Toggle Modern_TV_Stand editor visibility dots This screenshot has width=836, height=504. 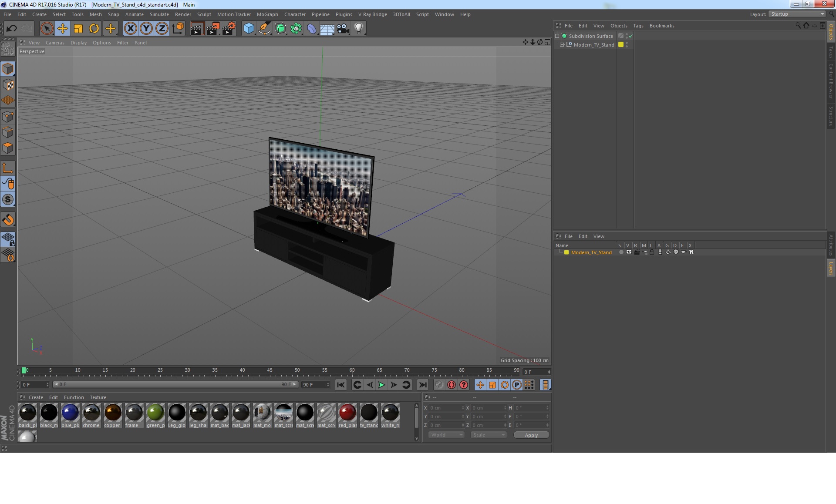[x=627, y=44]
